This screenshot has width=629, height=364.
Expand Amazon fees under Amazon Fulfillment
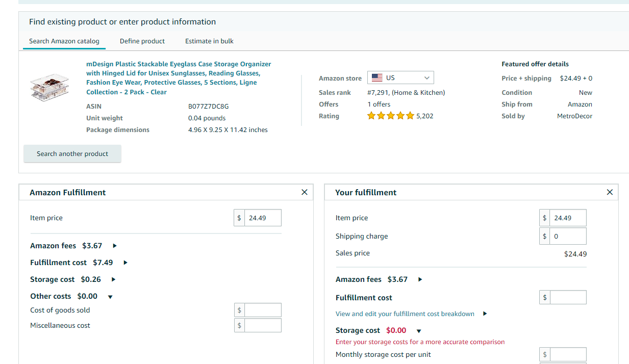(x=115, y=246)
